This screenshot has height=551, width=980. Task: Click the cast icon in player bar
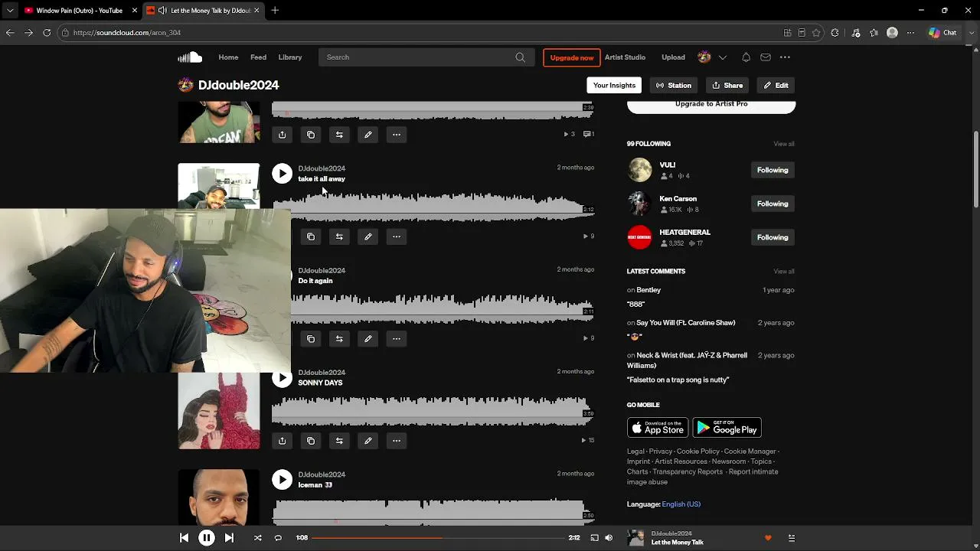tap(594, 538)
